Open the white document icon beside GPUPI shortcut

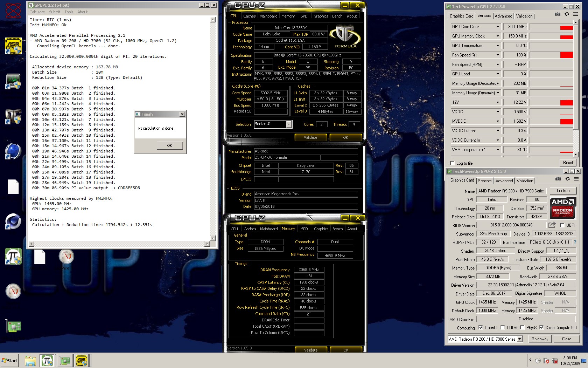(40, 257)
